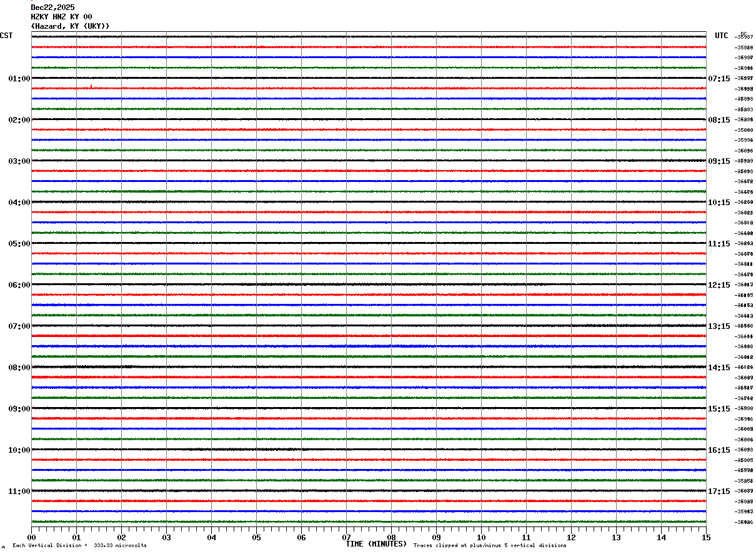756x554 pixels.
Task: Click the "14" minute axis label
Action: [662, 537]
